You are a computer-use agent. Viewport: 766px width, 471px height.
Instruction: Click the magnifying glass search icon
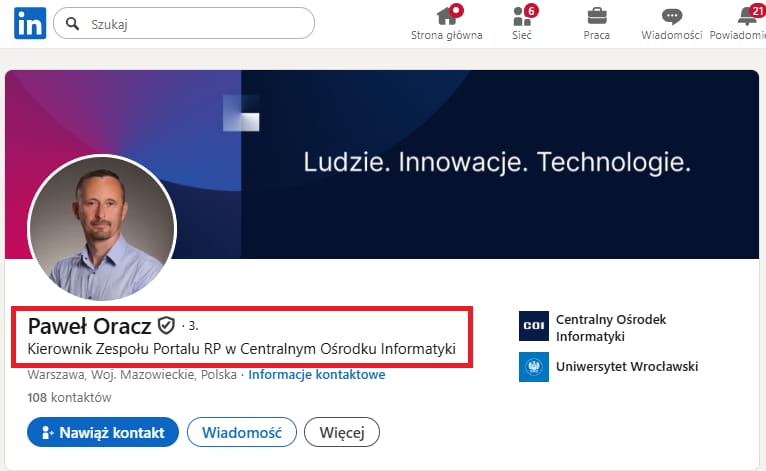point(73,22)
